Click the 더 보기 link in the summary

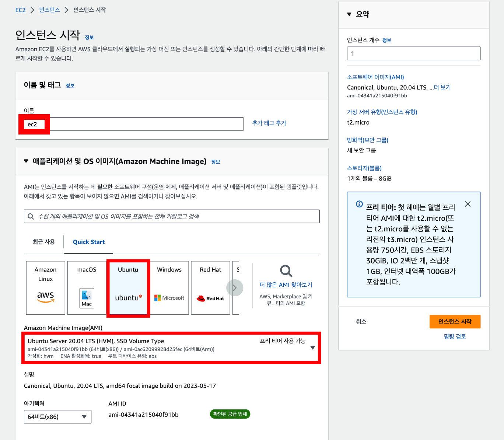(442, 87)
